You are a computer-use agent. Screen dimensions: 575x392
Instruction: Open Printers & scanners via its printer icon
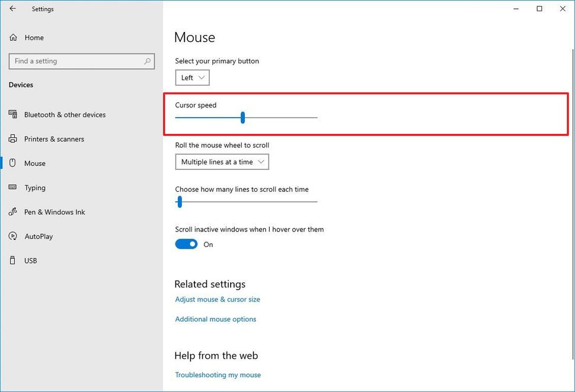[x=12, y=139]
